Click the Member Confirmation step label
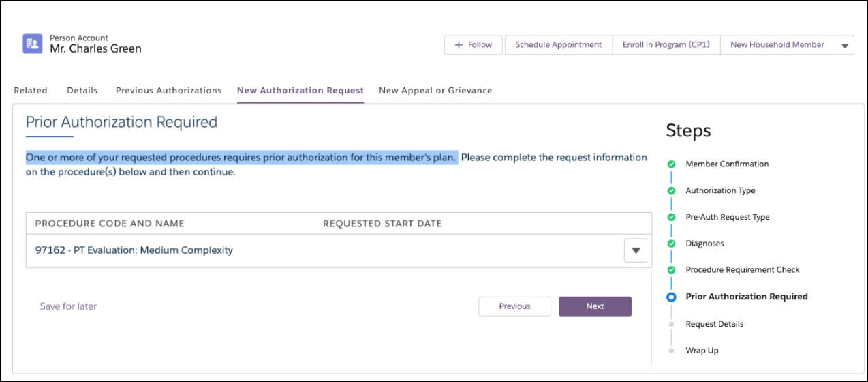The image size is (868, 382). coord(727,164)
